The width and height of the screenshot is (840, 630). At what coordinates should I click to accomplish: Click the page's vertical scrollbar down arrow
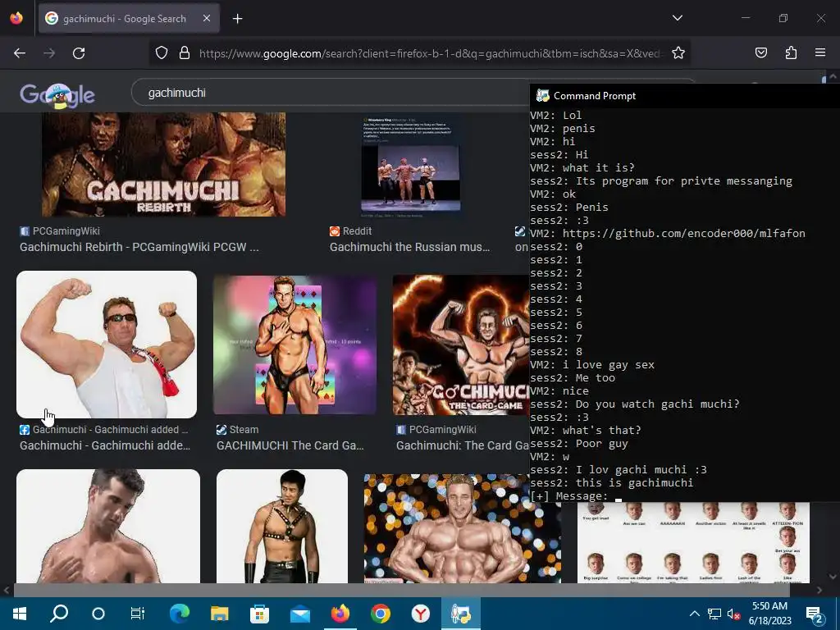[833, 577]
